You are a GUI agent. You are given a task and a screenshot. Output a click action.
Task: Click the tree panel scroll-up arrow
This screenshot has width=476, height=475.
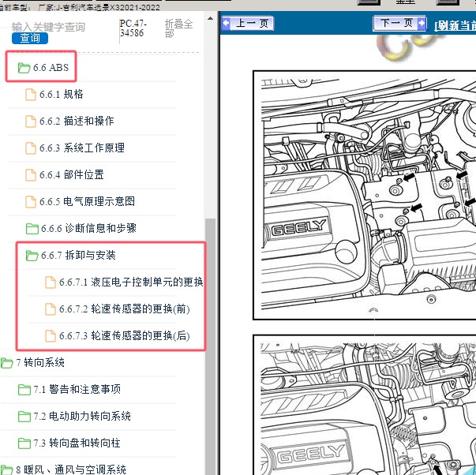pyautogui.click(x=210, y=18)
